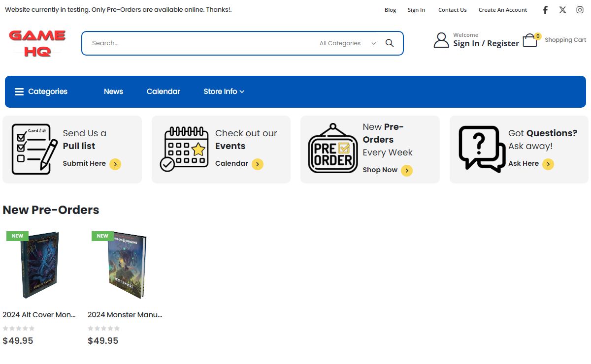Click the website testing notice text
591x364 pixels.
click(x=118, y=10)
